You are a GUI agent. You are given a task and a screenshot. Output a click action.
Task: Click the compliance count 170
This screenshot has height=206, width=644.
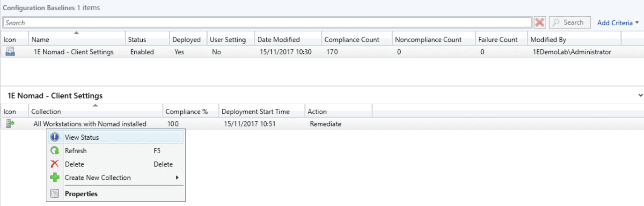(332, 52)
